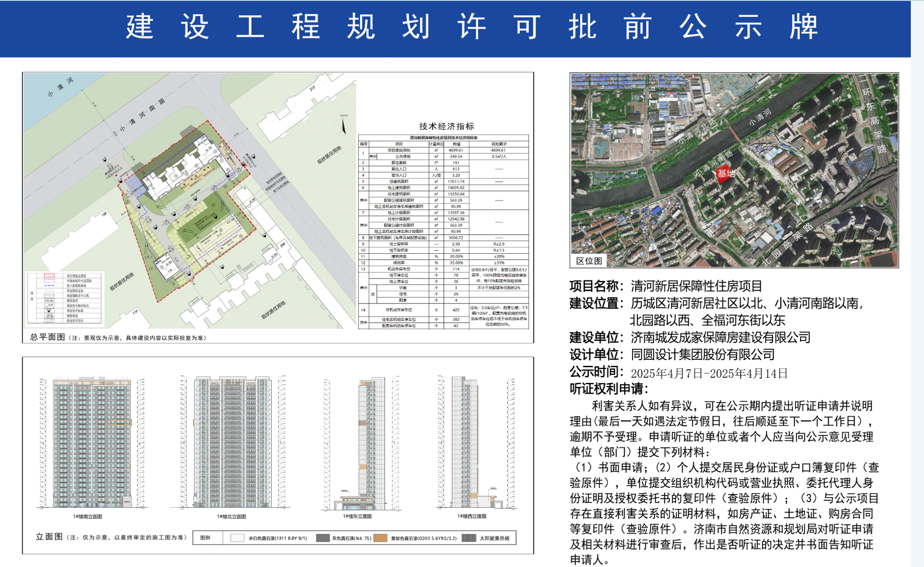Viewport: 924px width, 567px height.
Task: Select the 1#楼西立面图 elevation drawing
Action: click(476, 443)
